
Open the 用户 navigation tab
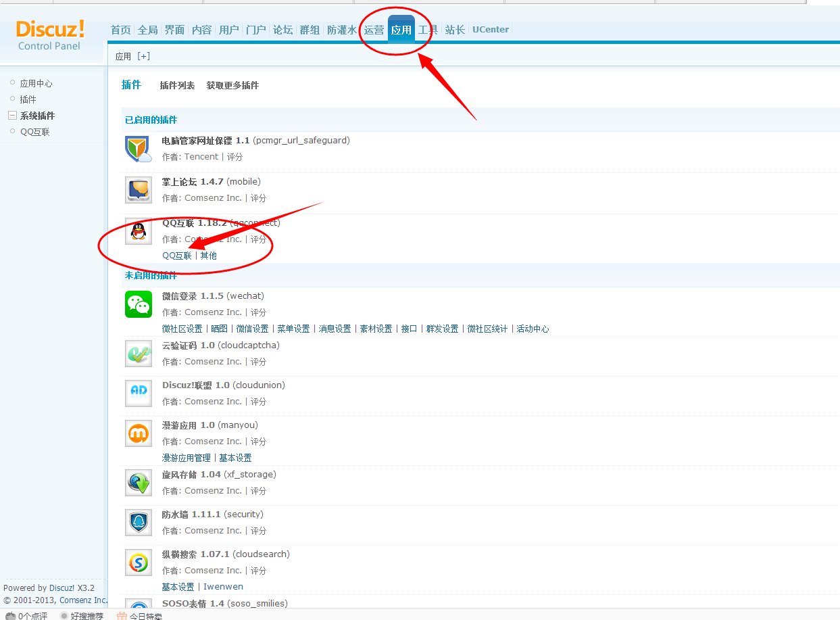[228, 30]
